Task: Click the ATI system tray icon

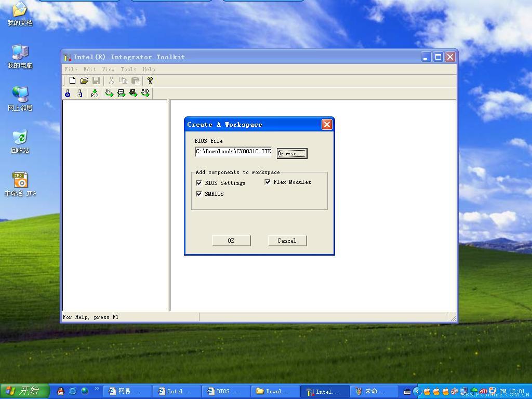Action: coord(483,391)
